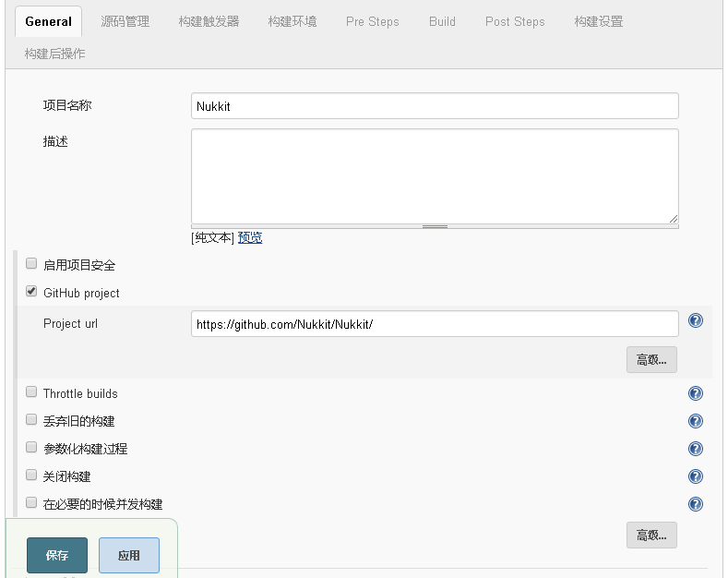Go to the Pre Steps tab
Screen dimensions: 728x578
[x=373, y=21]
